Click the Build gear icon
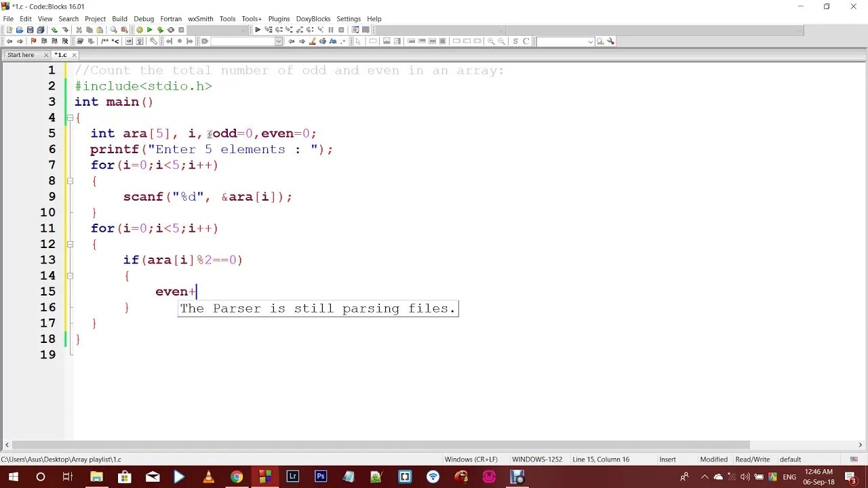 [x=140, y=30]
